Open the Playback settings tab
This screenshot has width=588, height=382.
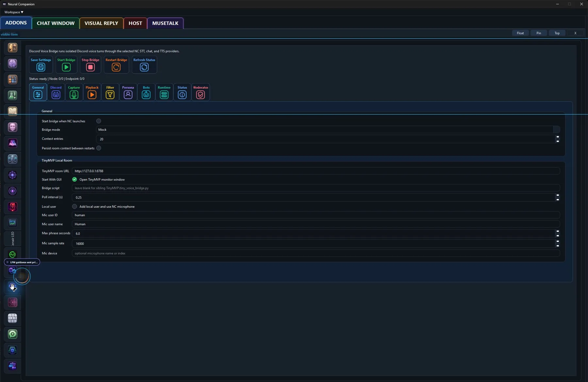point(92,92)
